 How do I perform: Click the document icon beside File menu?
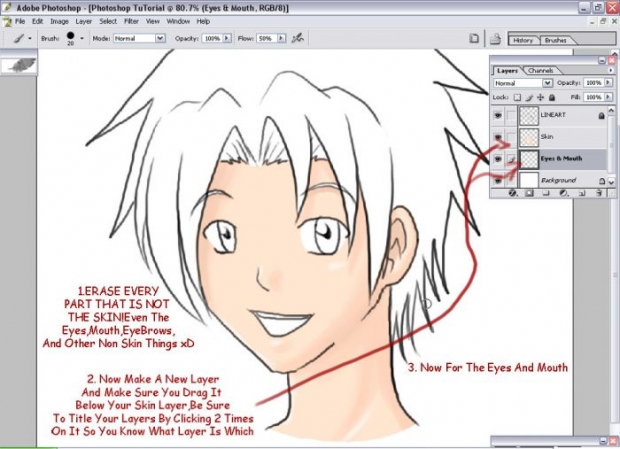tap(7, 22)
